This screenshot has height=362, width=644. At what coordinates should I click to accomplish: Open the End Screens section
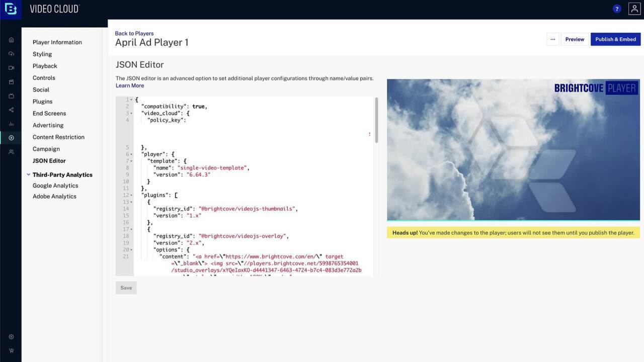coord(49,113)
